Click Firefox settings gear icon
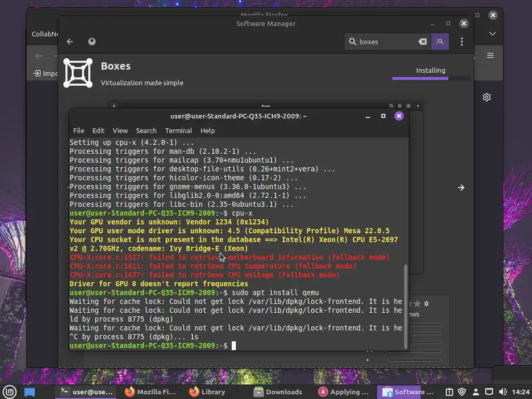Screen dimensions: 532x399 pos(486,97)
